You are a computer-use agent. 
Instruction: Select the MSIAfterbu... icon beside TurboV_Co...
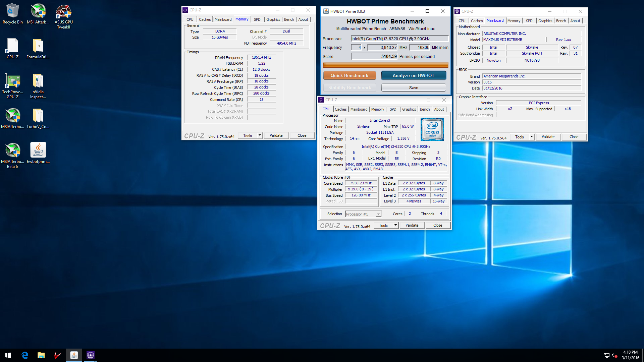[13, 118]
